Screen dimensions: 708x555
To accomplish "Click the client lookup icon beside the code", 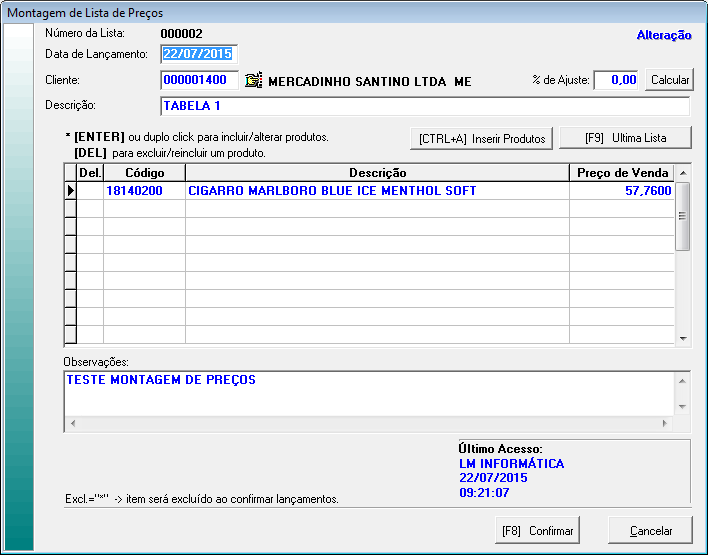I will (253, 81).
